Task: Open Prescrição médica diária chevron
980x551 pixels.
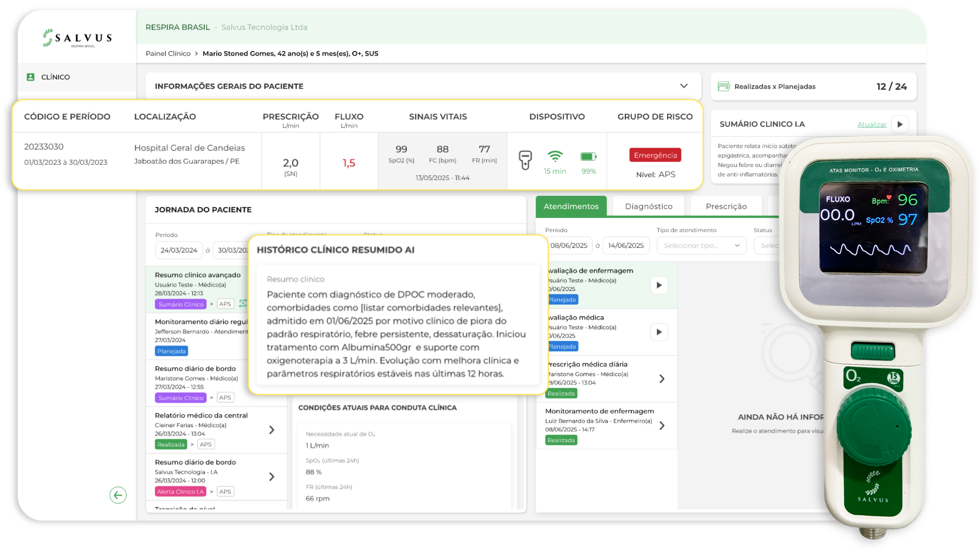Action: (x=662, y=379)
